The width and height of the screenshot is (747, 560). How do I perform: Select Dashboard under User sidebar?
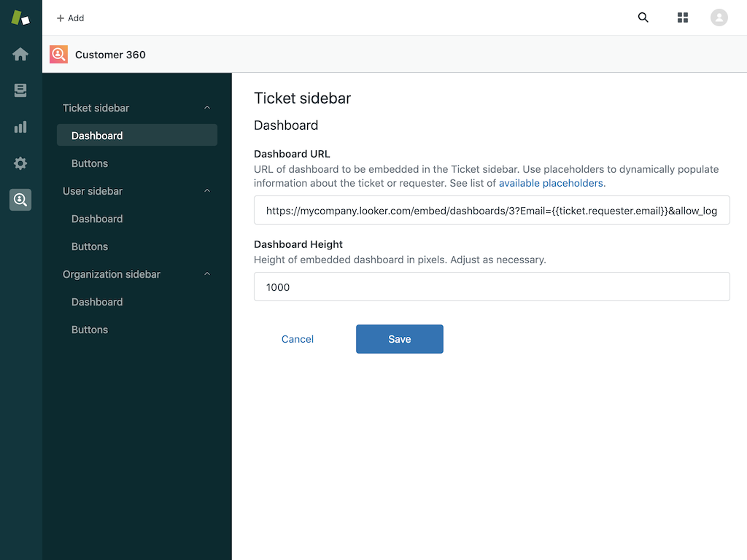coord(97,219)
